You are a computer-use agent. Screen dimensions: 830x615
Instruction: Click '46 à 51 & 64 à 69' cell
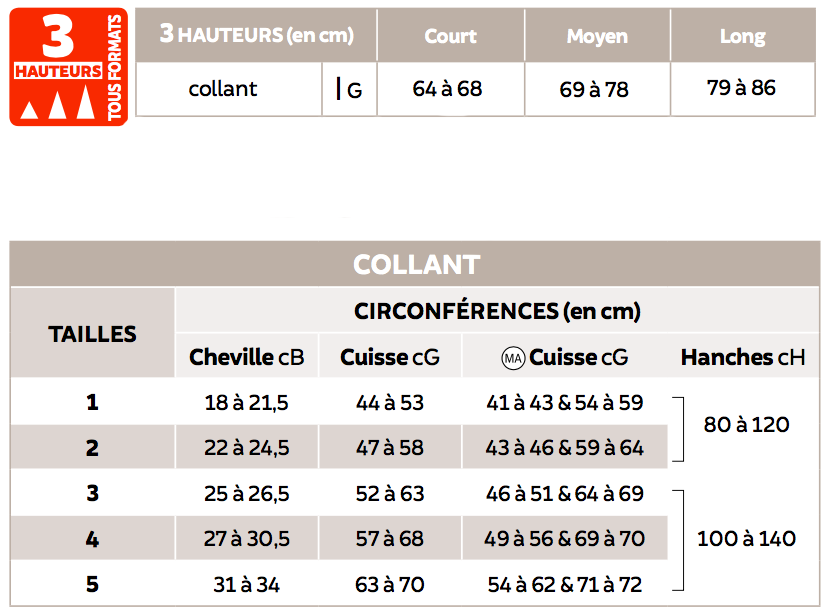[565, 494]
